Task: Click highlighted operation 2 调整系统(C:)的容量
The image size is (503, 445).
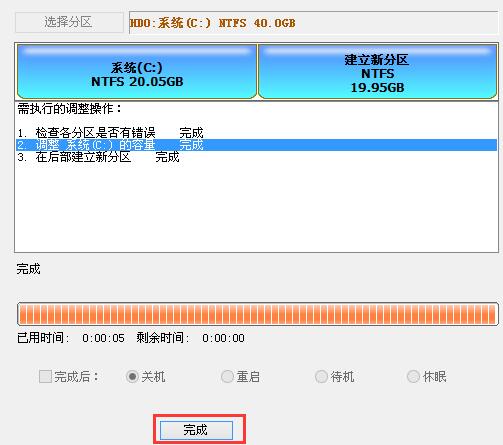Action: [256, 145]
